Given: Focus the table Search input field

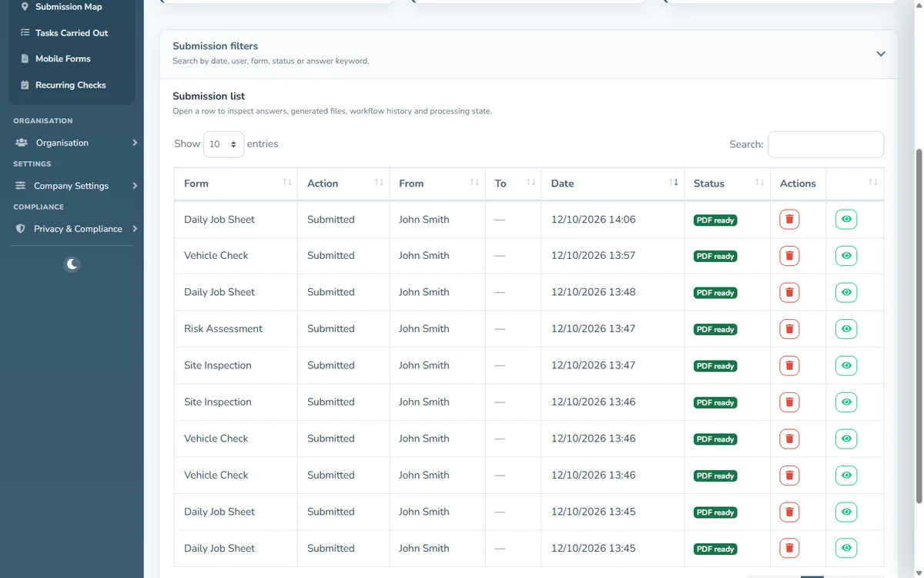Looking at the screenshot, I should [x=825, y=144].
